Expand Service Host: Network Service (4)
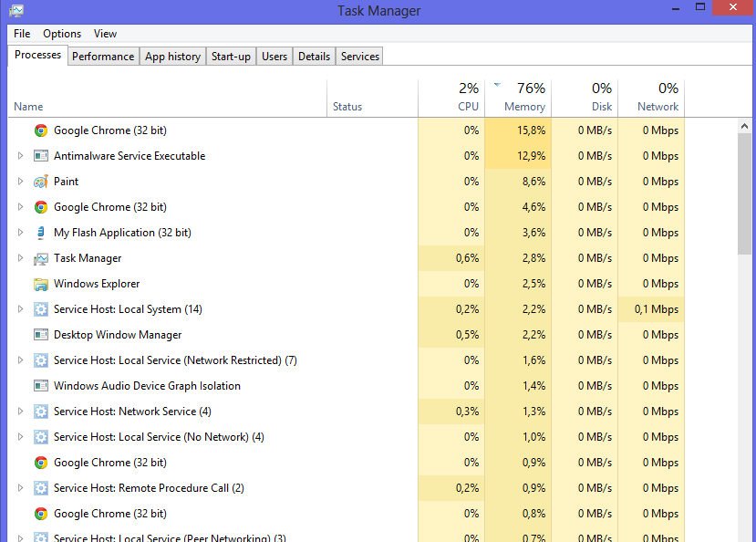The height and width of the screenshot is (542, 756). tap(20, 412)
